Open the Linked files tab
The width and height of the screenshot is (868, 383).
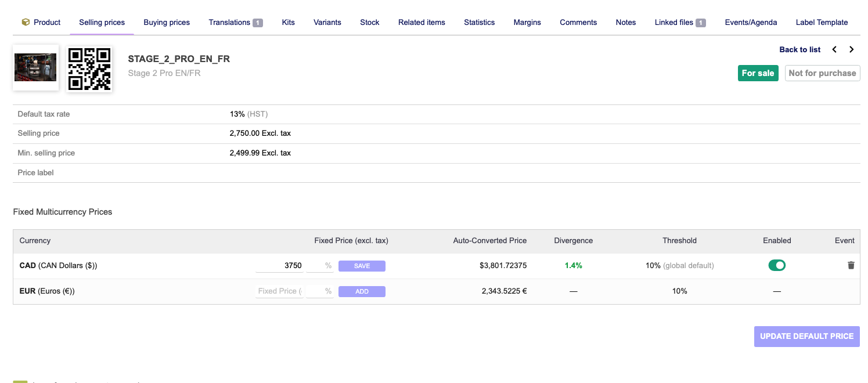[679, 22]
